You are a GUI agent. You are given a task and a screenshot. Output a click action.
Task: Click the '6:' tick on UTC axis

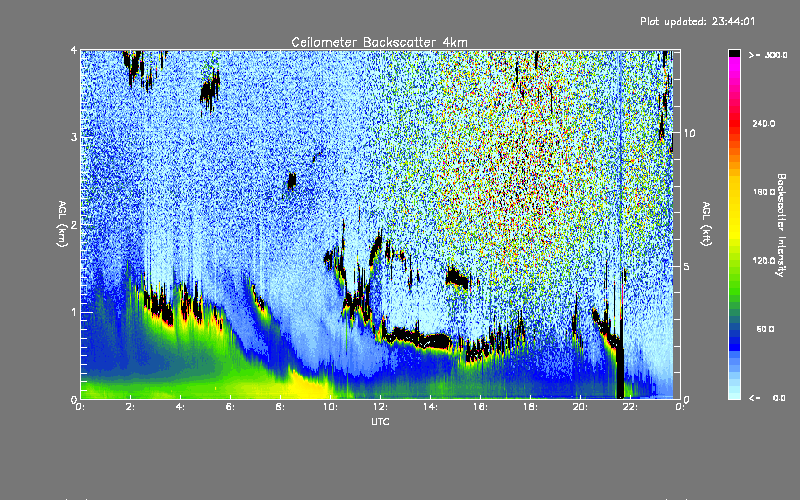230,407
